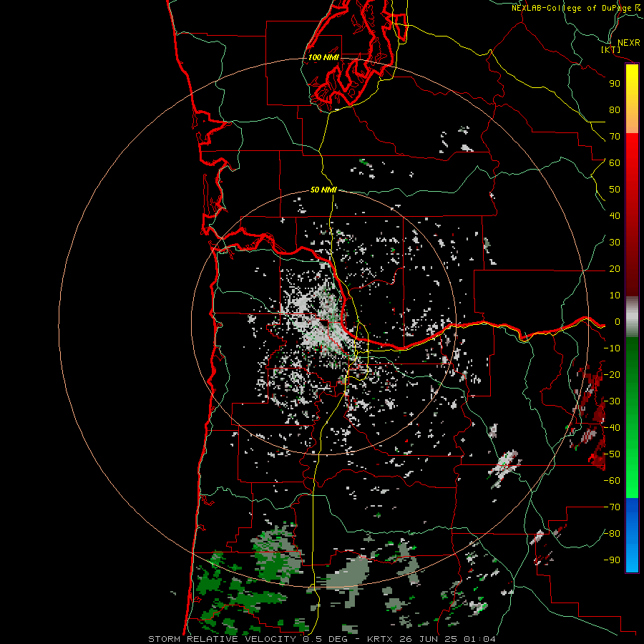Click the -80 value on the velocity scale

[x=612, y=534]
